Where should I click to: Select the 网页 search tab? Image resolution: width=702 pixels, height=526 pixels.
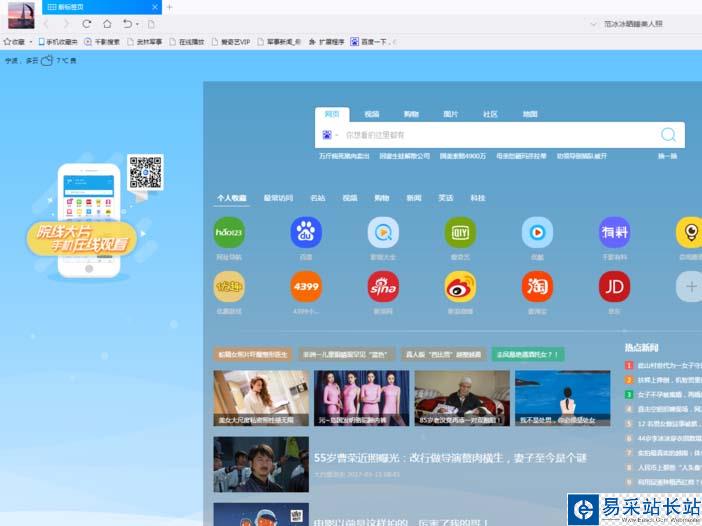click(x=332, y=114)
